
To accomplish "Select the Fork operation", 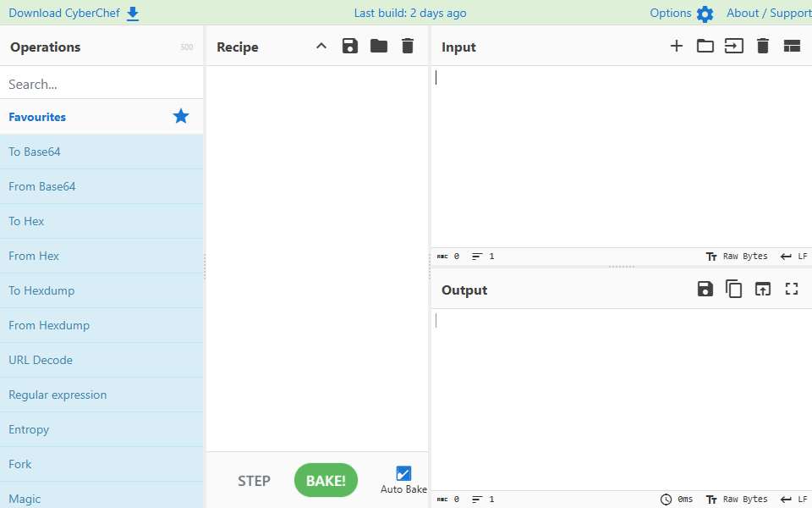I will pyautogui.click(x=101, y=464).
